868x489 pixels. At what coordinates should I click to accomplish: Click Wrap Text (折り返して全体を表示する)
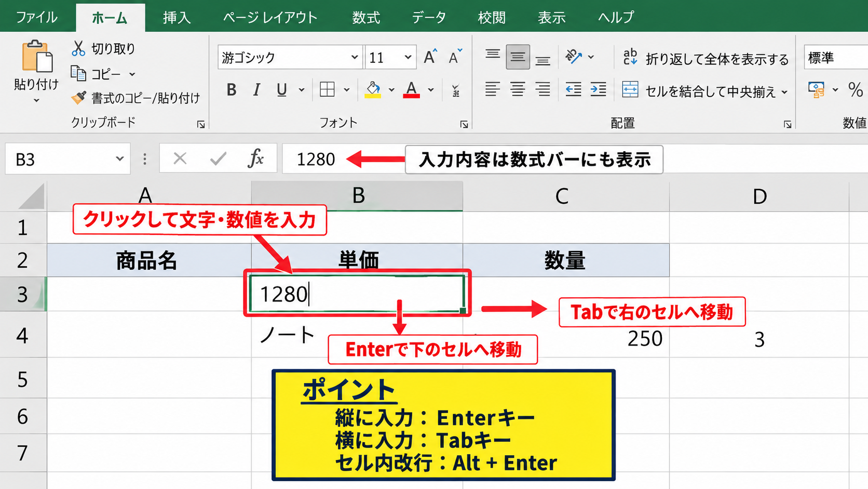(x=706, y=58)
